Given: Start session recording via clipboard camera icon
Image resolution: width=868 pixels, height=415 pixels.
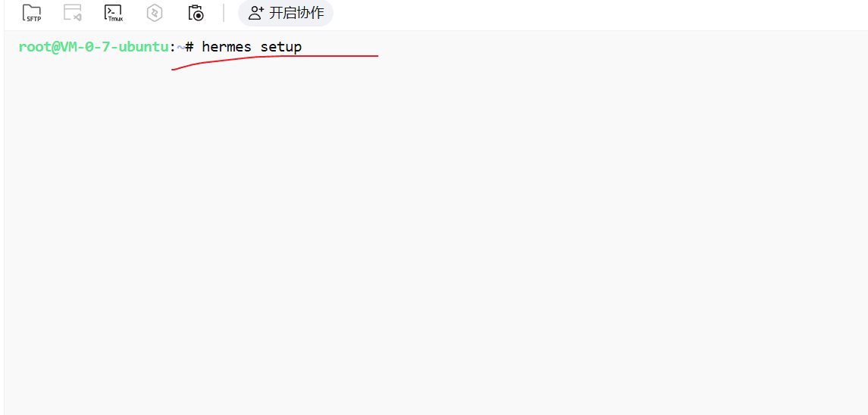Looking at the screenshot, I should [x=196, y=13].
